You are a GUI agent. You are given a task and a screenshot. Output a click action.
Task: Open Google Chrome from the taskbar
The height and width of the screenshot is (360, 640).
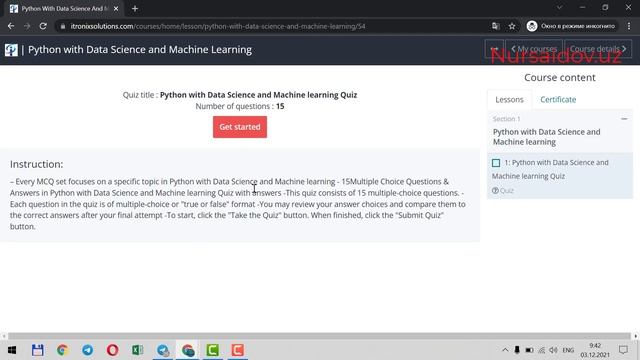(62, 350)
